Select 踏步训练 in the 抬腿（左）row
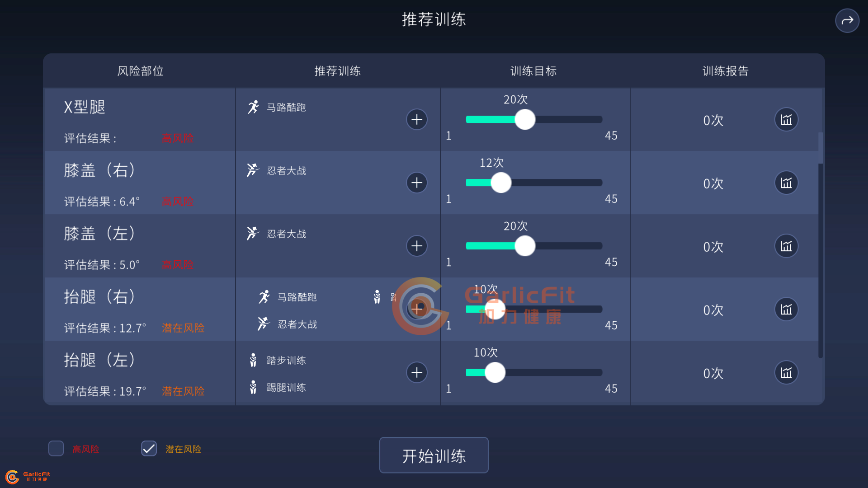This screenshot has width=868, height=488. [x=286, y=361]
